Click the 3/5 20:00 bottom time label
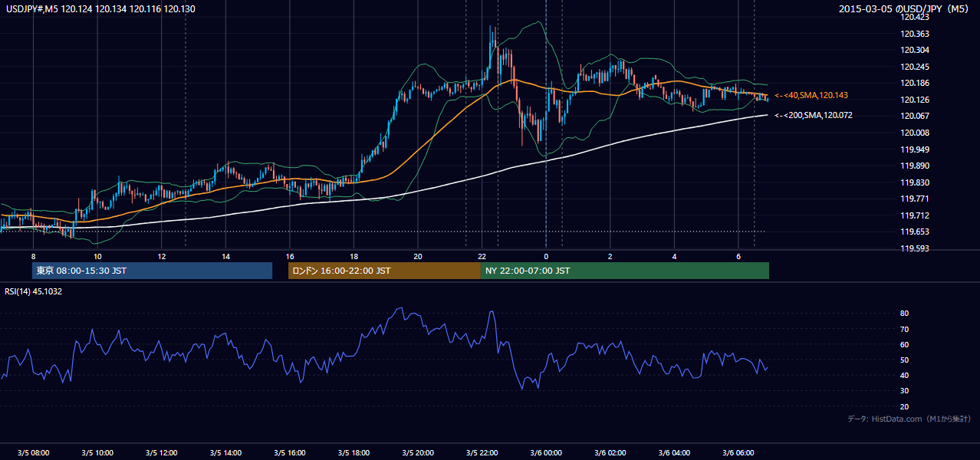Viewport: 980px width, 460px height. (418, 453)
